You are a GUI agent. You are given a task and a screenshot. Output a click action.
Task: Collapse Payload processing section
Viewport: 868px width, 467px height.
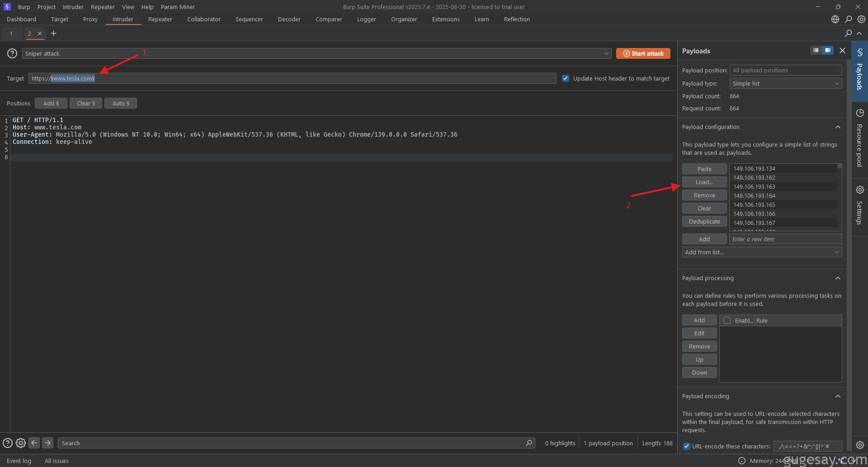[x=838, y=278]
